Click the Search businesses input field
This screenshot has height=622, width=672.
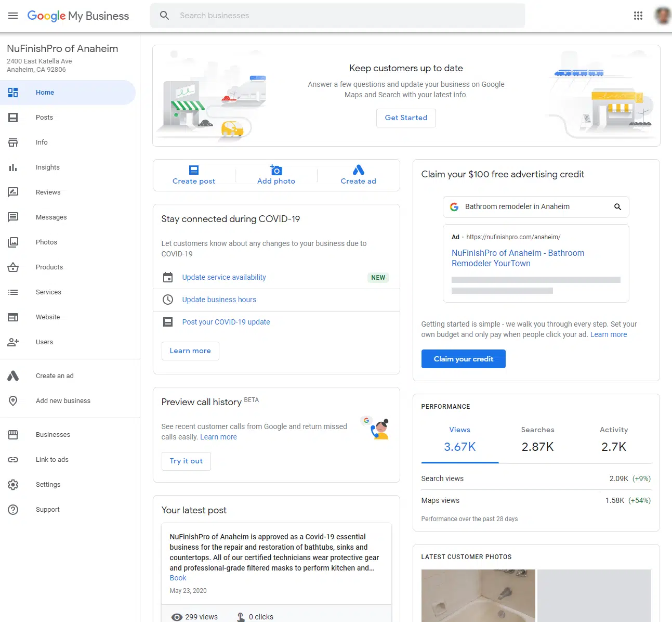pyautogui.click(x=338, y=16)
